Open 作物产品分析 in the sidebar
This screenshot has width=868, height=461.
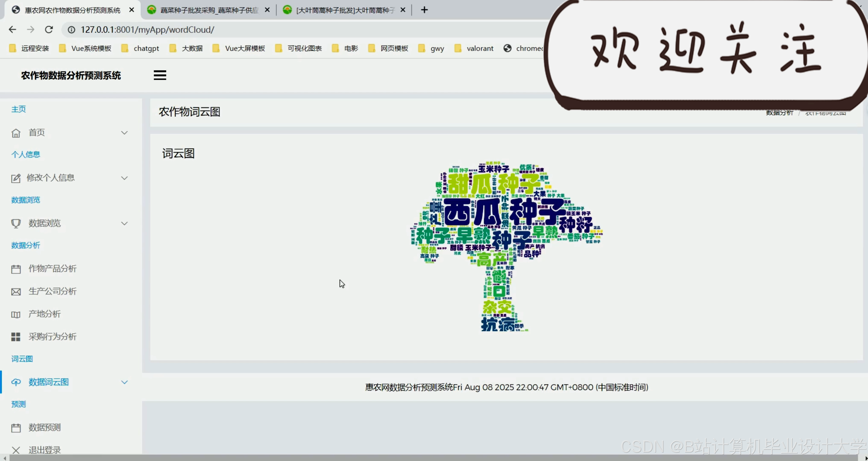[52, 268]
